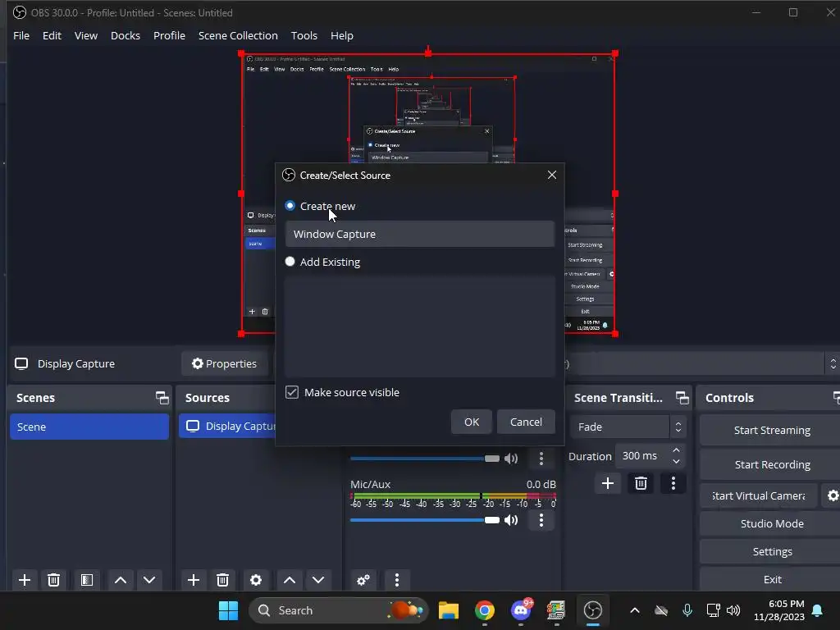This screenshot has width=840, height=630.
Task: Open the Docks menu
Action: pos(126,35)
